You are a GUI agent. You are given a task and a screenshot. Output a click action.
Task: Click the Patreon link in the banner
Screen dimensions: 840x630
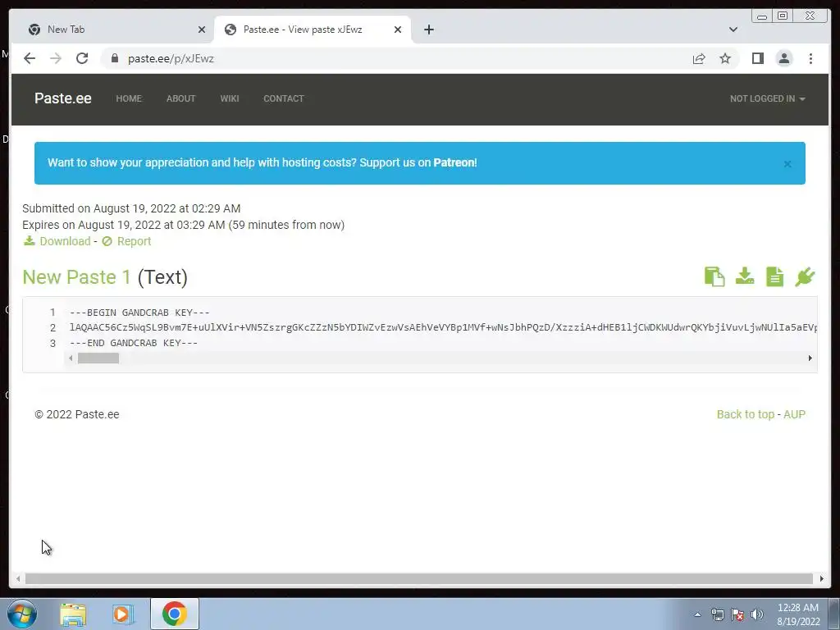[454, 162]
